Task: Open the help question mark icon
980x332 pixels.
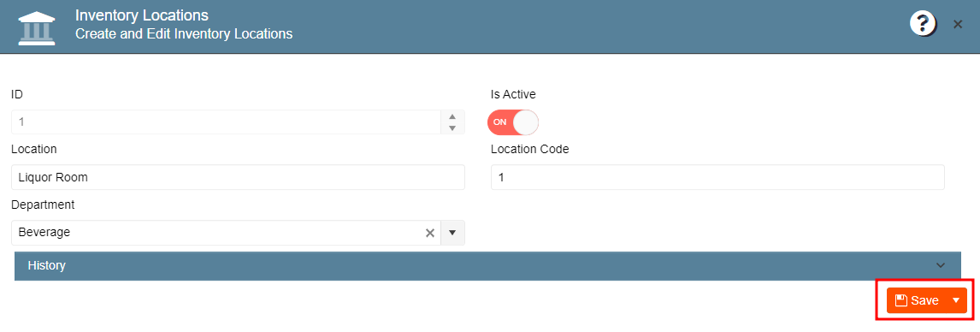Action: coord(922,24)
